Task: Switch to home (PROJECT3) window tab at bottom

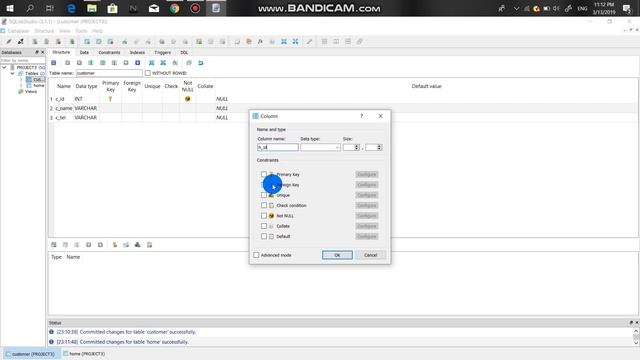Action: tap(84, 354)
